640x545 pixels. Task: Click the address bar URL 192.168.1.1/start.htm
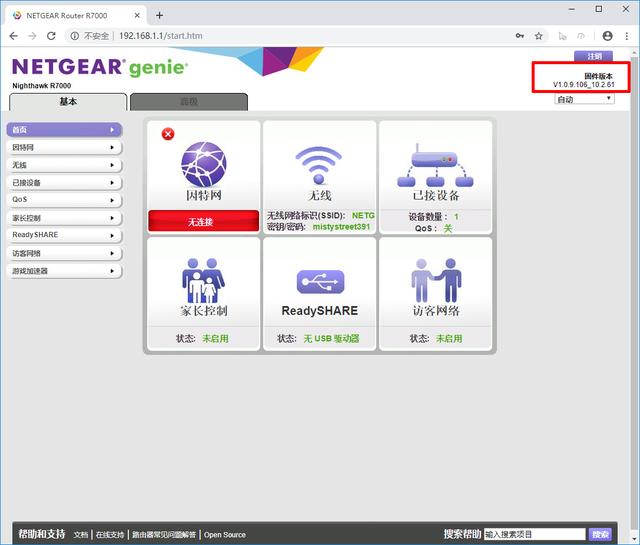tap(161, 36)
